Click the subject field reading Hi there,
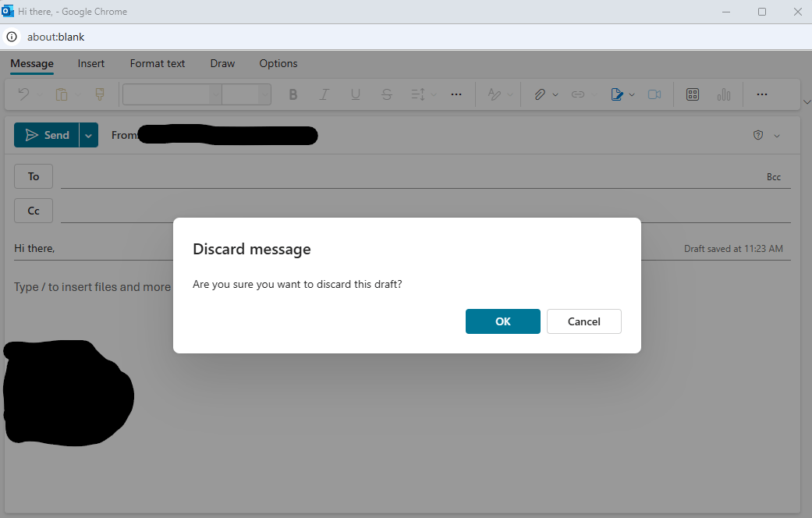 point(34,249)
